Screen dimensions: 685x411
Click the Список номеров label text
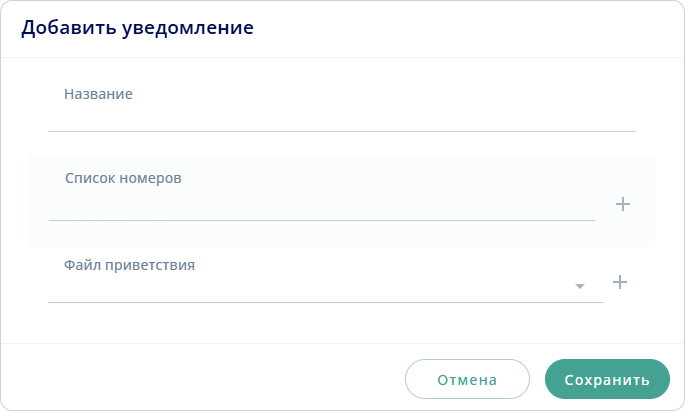click(123, 178)
